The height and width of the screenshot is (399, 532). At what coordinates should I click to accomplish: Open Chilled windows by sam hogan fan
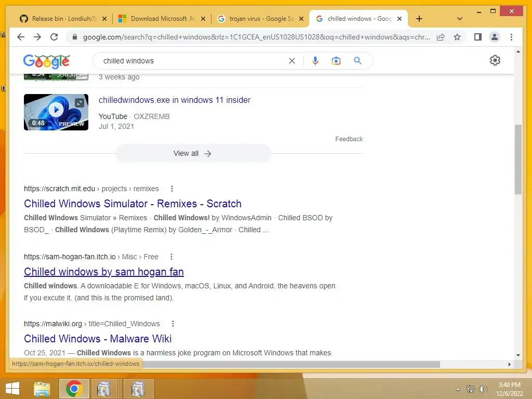(104, 272)
